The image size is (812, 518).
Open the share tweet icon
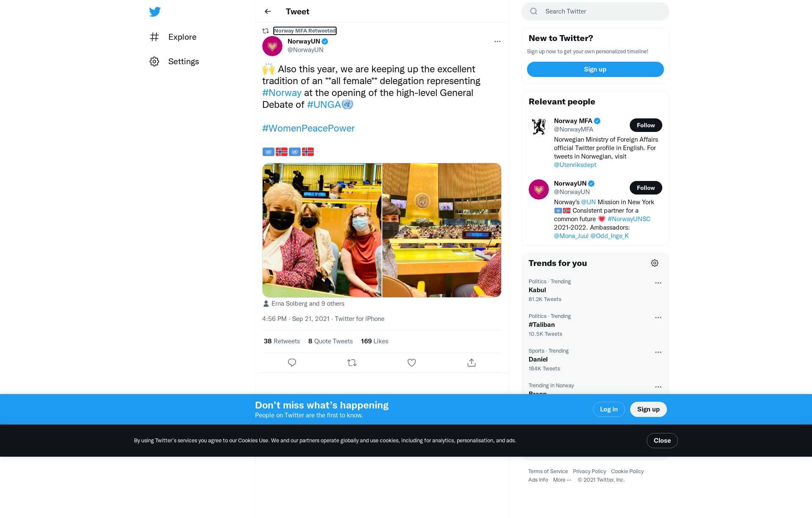pyautogui.click(x=472, y=363)
